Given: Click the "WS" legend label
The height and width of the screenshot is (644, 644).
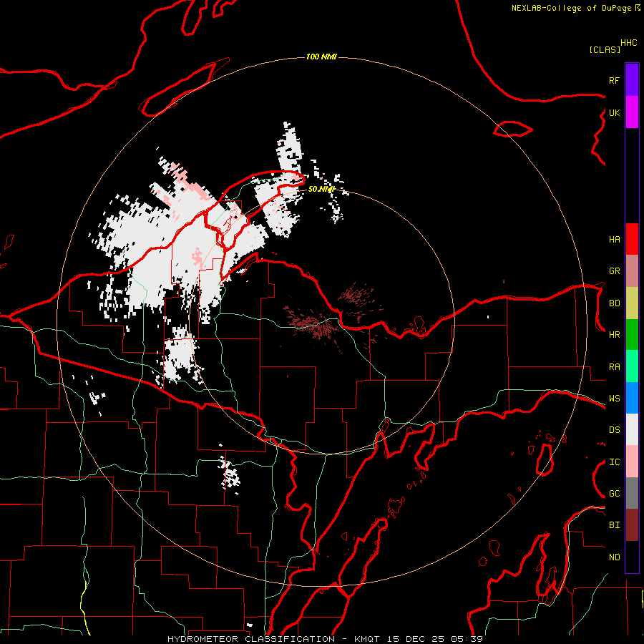Looking at the screenshot, I should [614, 399].
